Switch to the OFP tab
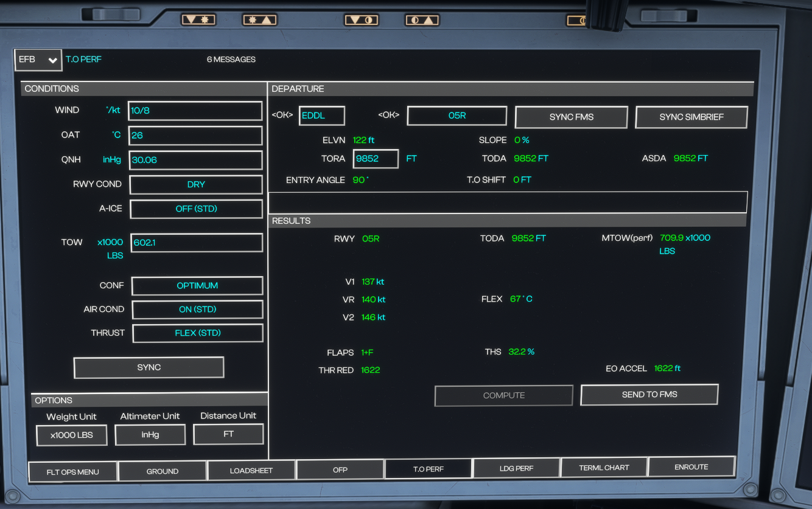The height and width of the screenshot is (509, 812). [340, 469]
